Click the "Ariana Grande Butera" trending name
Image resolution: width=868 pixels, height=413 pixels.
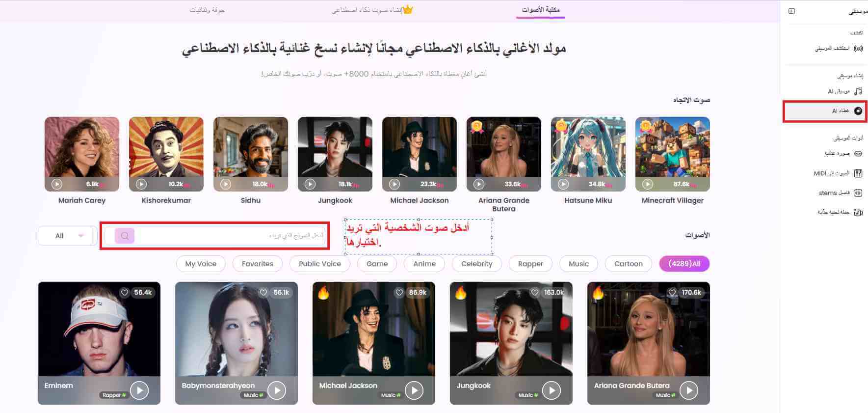pyautogui.click(x=504, y=204)
